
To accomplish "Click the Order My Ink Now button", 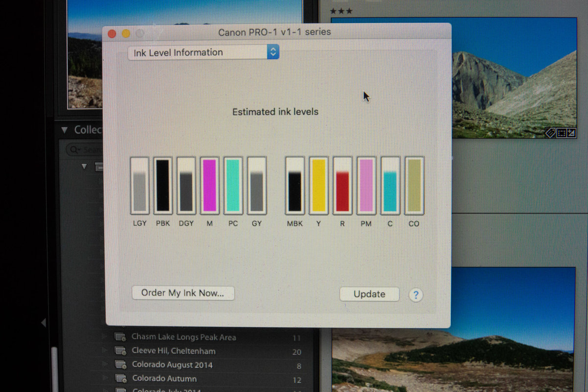I will pos(183,293).
